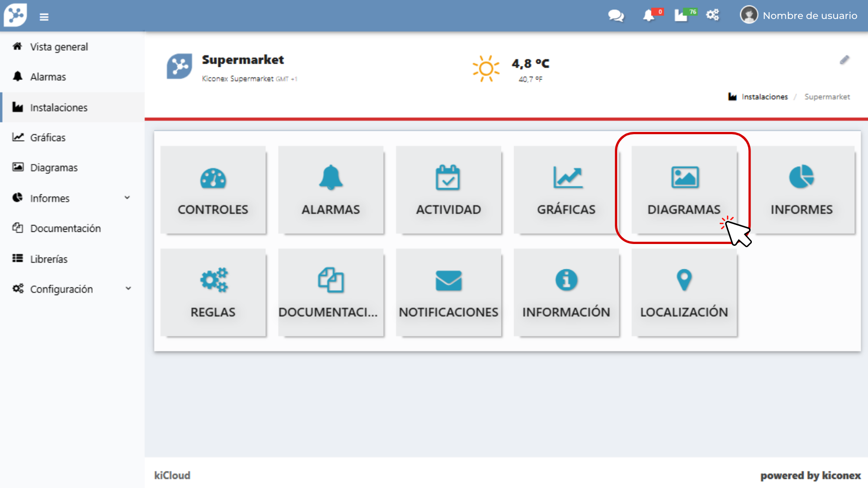Open the Actividad calendar tile
The height and width of the screenshot is (488, 868).
448,190
